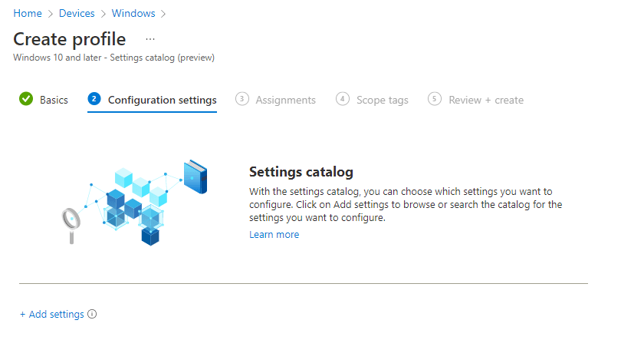Click the Settings catalog heading text
Image resolution: width=644 pixels, height=363 pixels.
pyautogui.click(x=301, y=172)
